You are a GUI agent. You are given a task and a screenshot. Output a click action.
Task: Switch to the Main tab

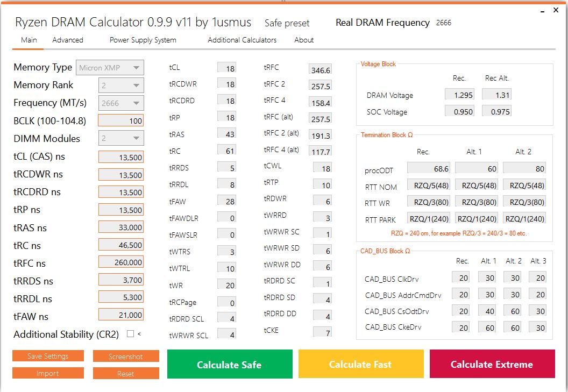pyautogui.click(x=29, y=40)
